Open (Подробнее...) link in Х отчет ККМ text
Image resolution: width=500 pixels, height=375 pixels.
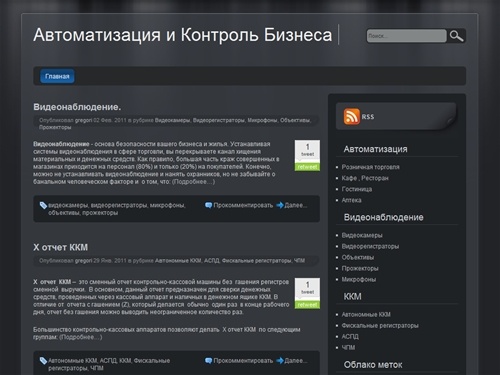tap(81, 337)
